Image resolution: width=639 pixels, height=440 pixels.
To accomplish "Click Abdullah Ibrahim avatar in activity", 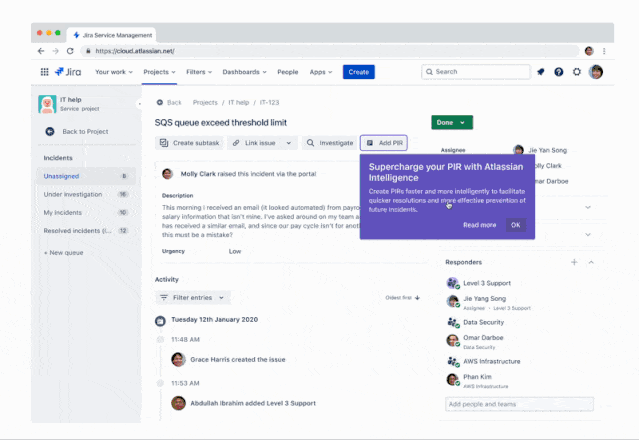I will point(178,403).
